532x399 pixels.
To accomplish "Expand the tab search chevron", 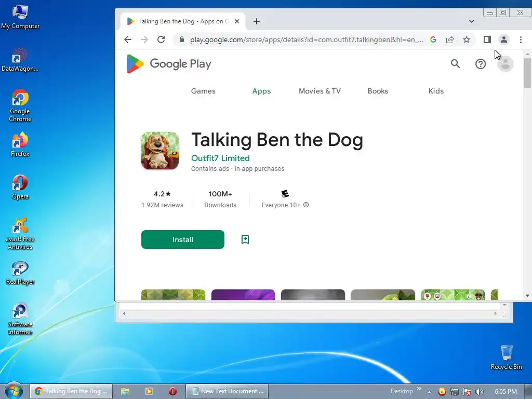I will click(x=472, y=21).
